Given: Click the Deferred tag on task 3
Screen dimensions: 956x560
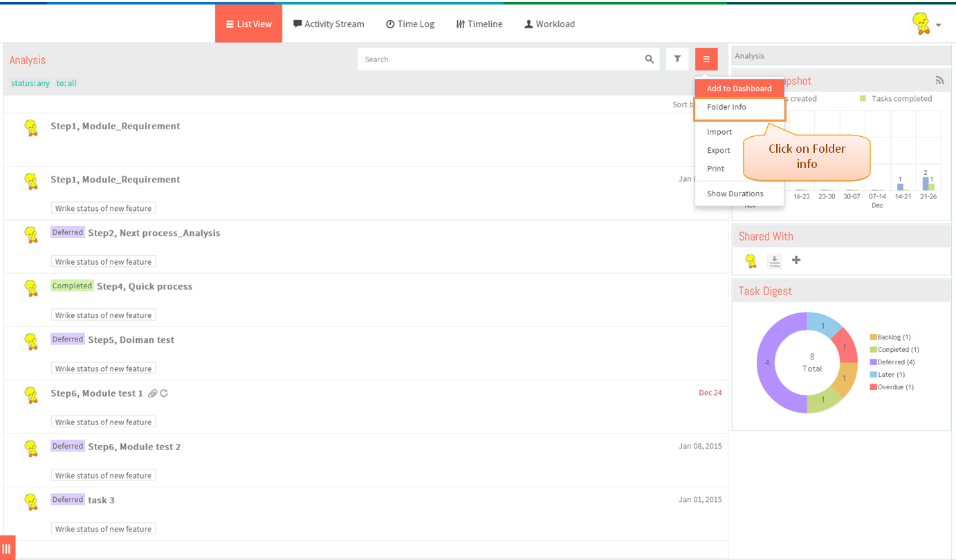Looking at the screenshot, I should (x=68, y=499).
